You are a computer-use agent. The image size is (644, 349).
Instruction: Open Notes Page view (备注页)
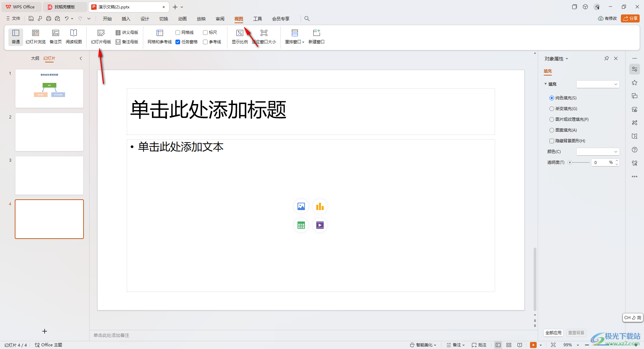click(x=56, y=37)
